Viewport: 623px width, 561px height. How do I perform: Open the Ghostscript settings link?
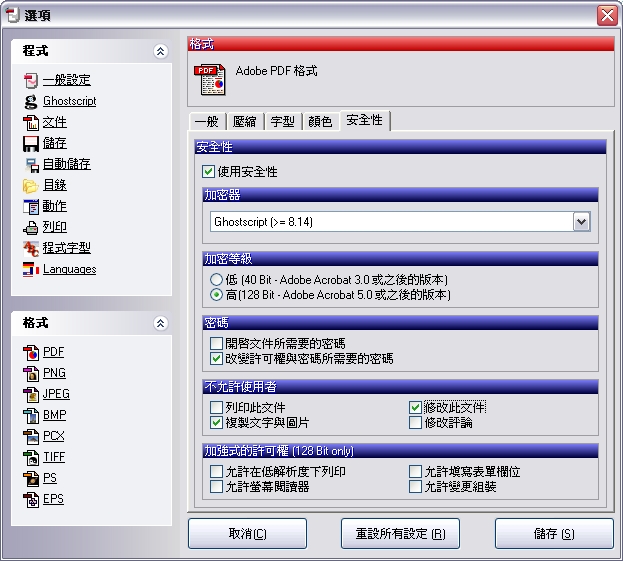70,101
